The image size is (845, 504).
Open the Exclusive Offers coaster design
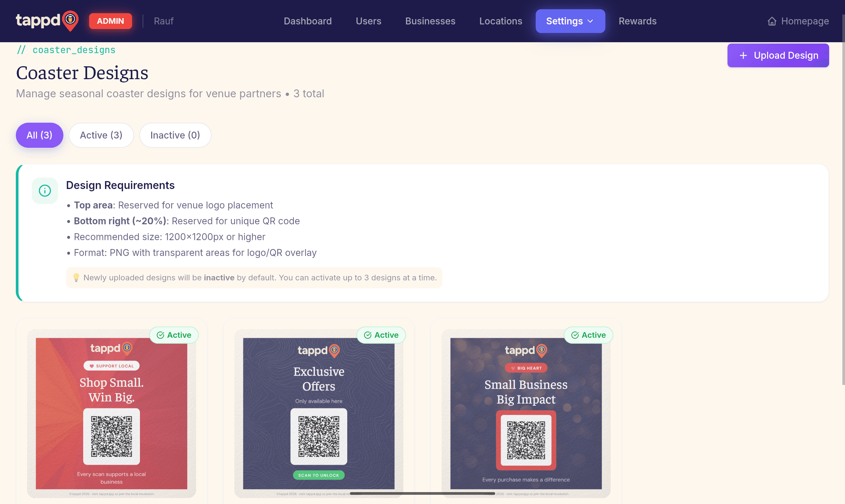coord(319,413)
